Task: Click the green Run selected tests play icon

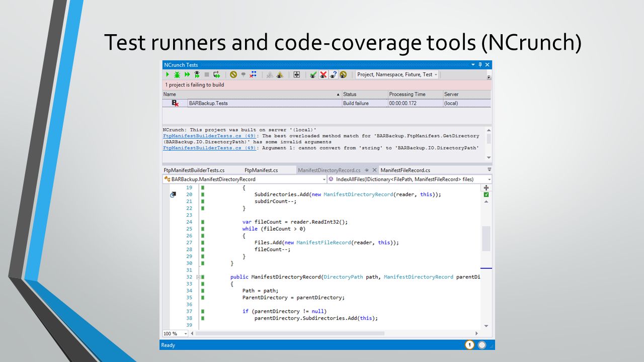Action: pyautogui.click(x=168, y=74)
